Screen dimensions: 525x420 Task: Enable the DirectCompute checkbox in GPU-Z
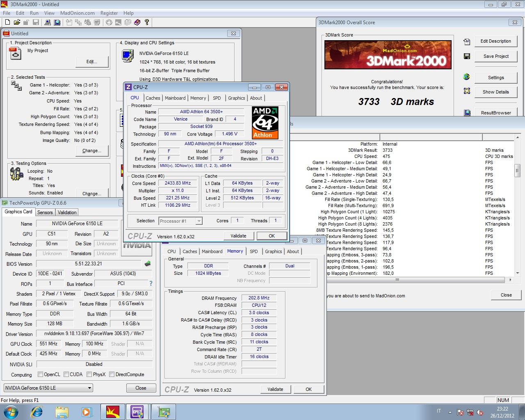click(x=112, y=374)
